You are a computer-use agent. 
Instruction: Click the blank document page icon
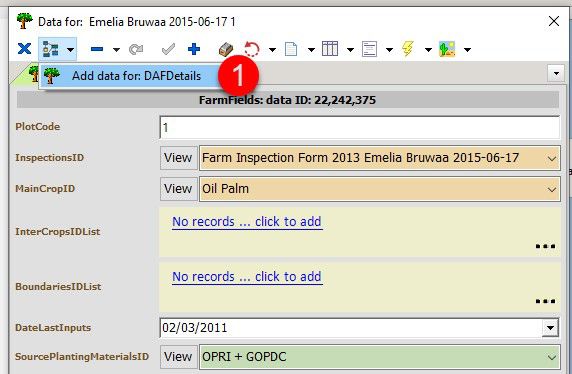(x=291, y=49)
